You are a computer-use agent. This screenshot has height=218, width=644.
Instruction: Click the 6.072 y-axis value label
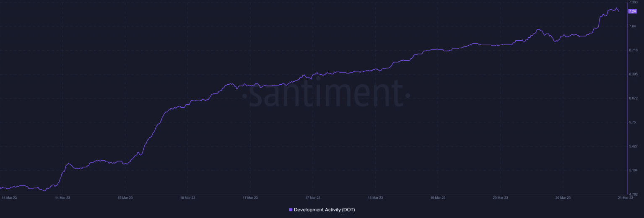click(x=633, y=99)
